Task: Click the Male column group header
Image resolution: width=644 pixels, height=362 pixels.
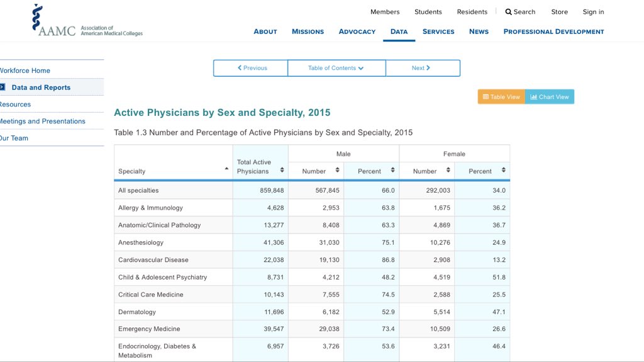Action: tap(343, 154)
